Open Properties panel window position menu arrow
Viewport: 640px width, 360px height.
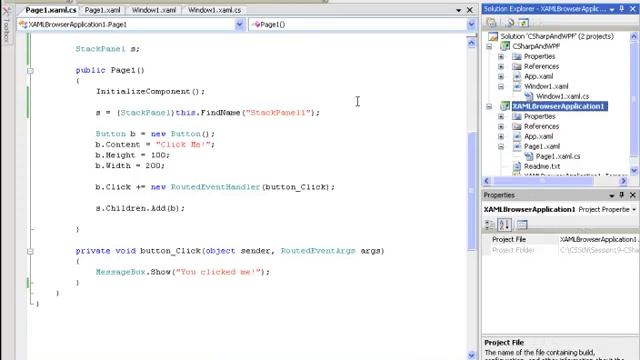click(x=612, y=196)
